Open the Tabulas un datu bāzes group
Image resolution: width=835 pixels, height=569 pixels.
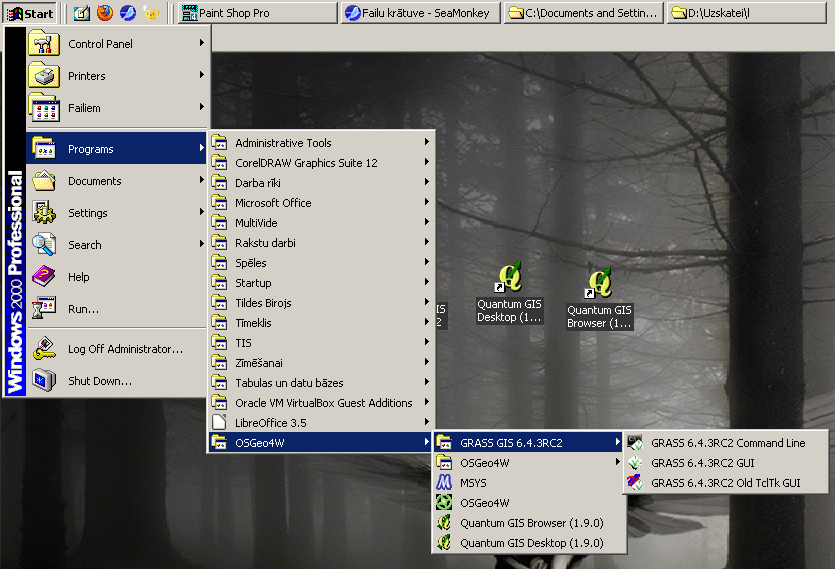pos(321,383)
